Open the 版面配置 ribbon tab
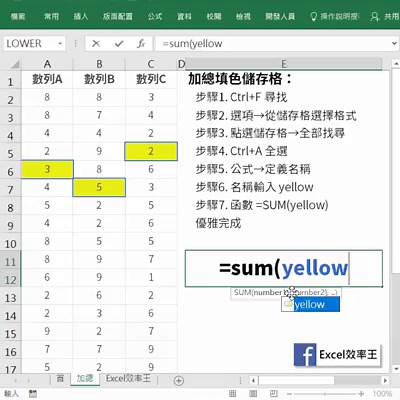This screenshot has height=400, width=400. [x=117, y=16]
